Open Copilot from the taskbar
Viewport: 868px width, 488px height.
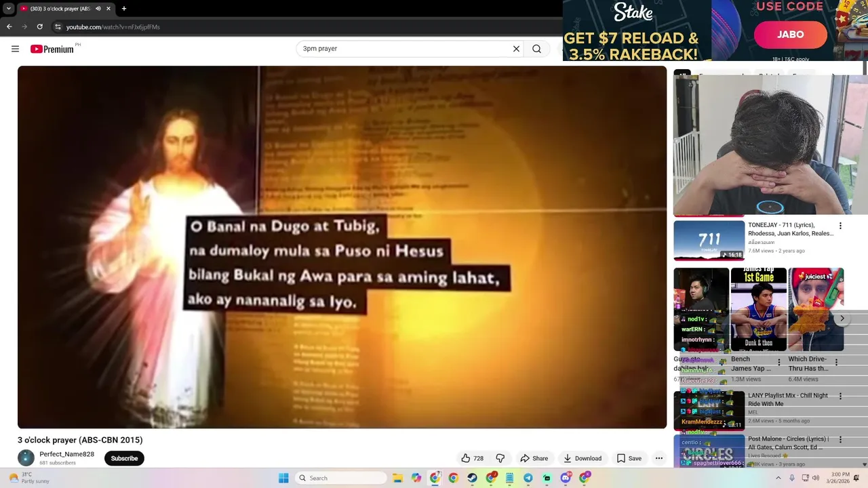(416, 478)
